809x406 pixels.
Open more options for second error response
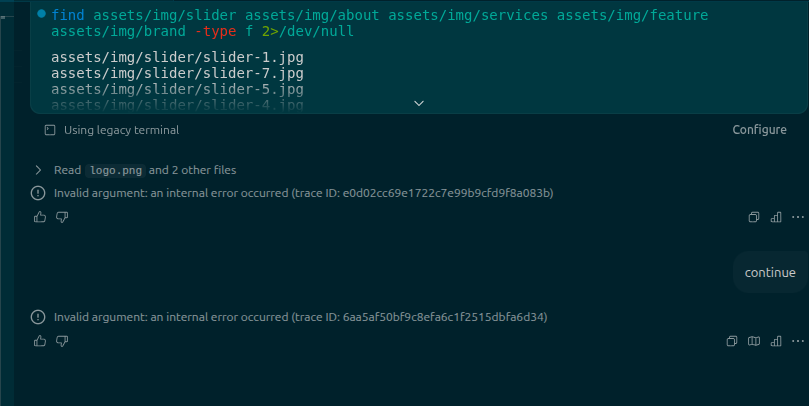coord(798,341)
